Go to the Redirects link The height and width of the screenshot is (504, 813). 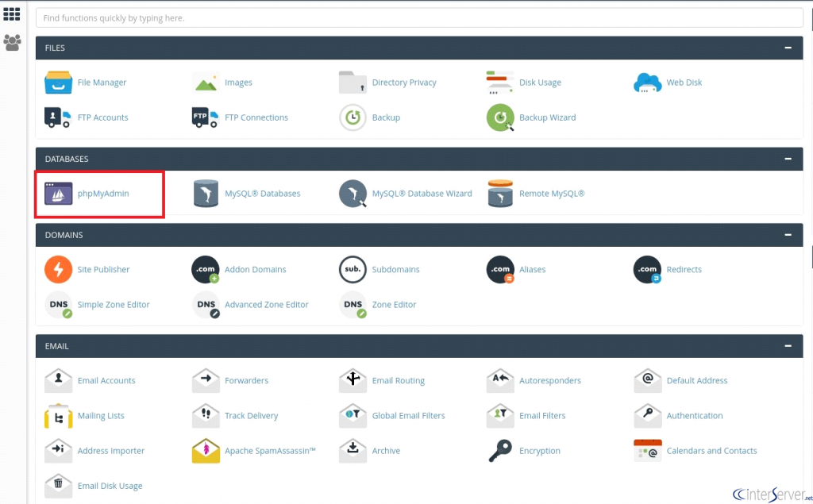pyautogui.click(x=684, y=270)
